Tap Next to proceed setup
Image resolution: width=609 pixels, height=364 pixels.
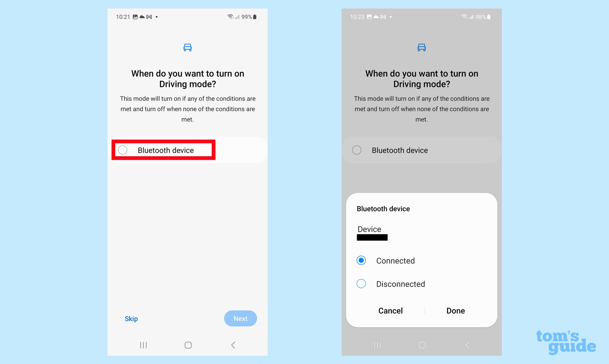[x=240, y=318]
